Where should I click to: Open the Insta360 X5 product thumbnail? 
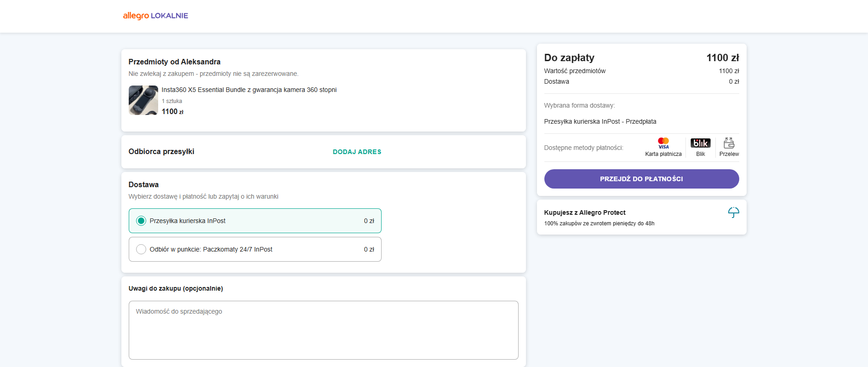coord(143,100)
